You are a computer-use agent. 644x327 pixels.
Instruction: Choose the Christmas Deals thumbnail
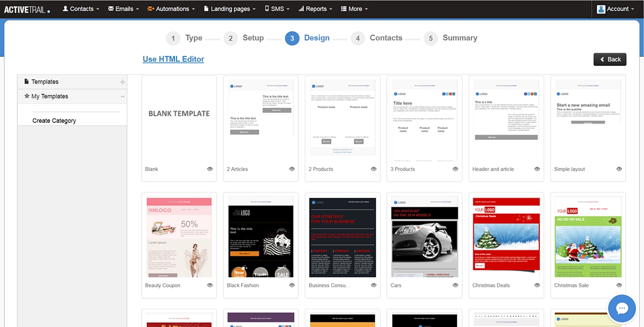tap(506, 236)
